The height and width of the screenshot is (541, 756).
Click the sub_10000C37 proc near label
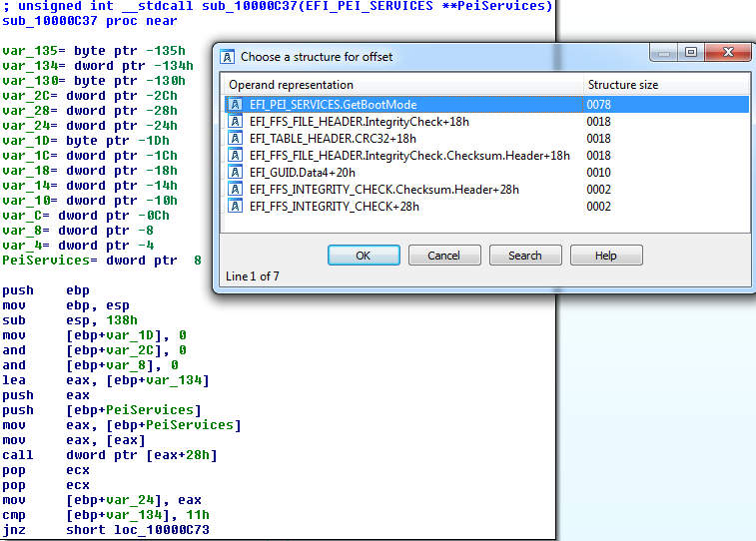pyautogui.click(x=90, y=21)
